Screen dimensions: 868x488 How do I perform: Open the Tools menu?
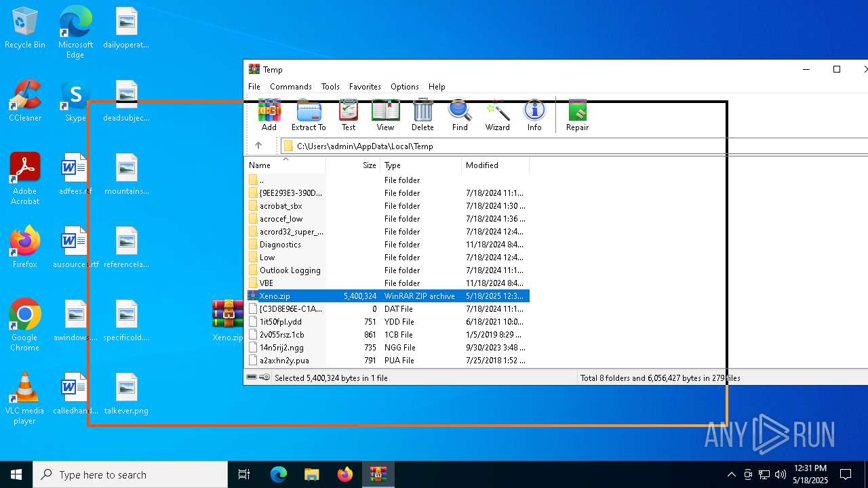[x=330, y=87]
